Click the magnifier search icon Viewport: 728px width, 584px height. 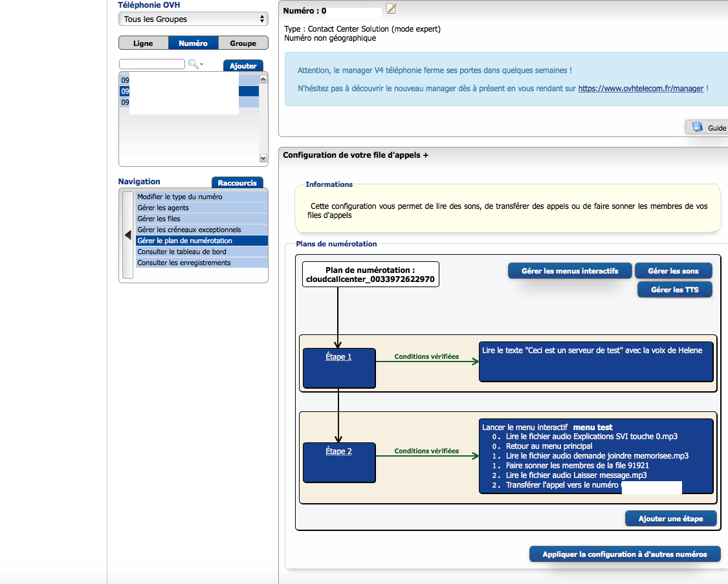193,64
